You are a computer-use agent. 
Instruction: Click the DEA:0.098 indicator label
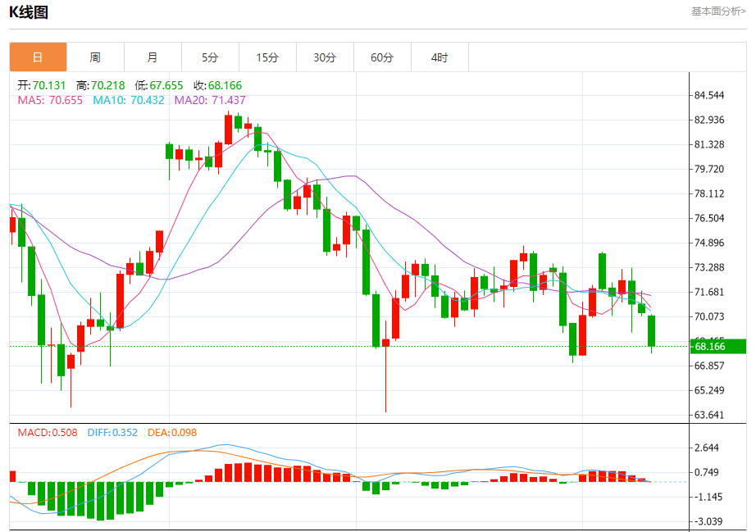pyautogui.click(x=172, y=432)
